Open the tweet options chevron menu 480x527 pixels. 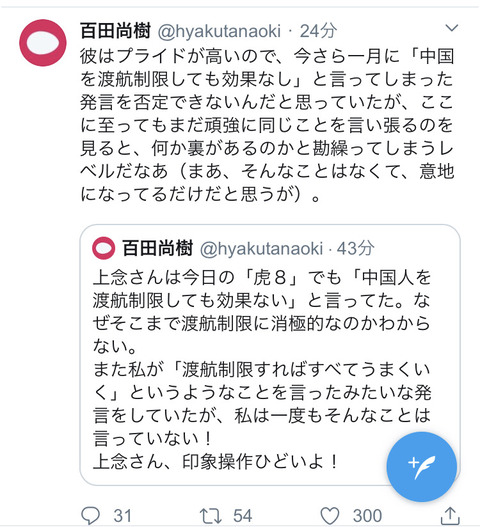451,28
